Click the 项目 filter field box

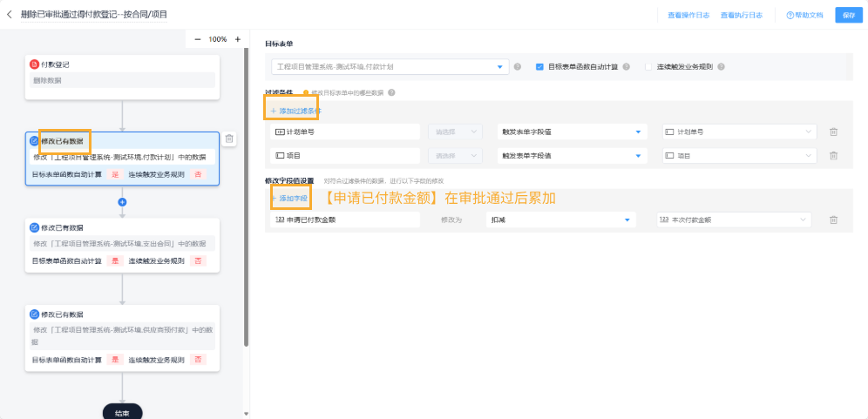(345, 156)
